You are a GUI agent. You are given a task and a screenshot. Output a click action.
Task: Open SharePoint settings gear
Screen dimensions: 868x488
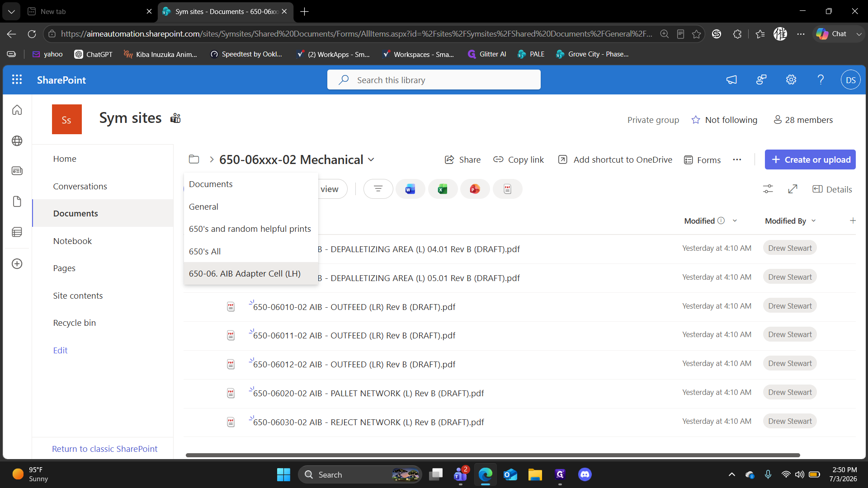coord(791,80)
